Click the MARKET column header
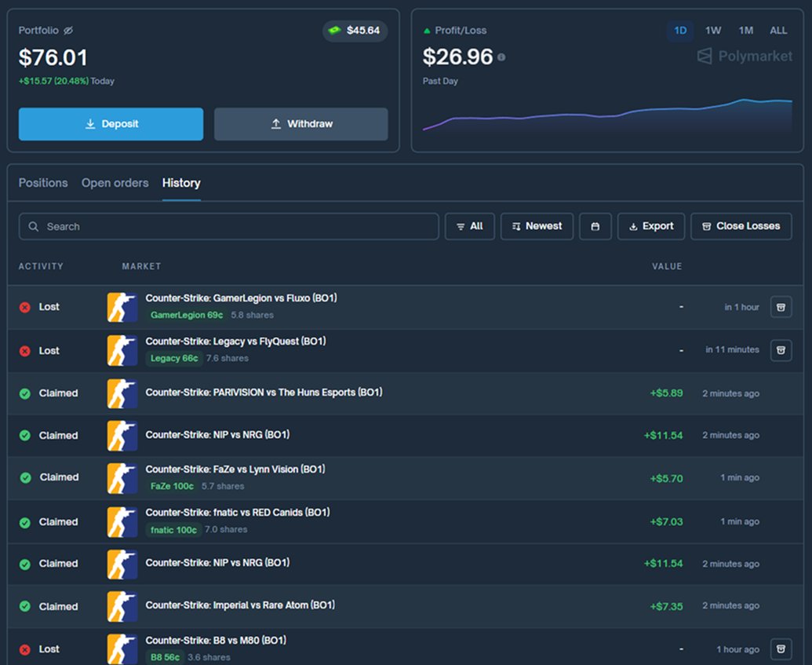Viewport: 812px width, 665px height. (x=141, y=266)
